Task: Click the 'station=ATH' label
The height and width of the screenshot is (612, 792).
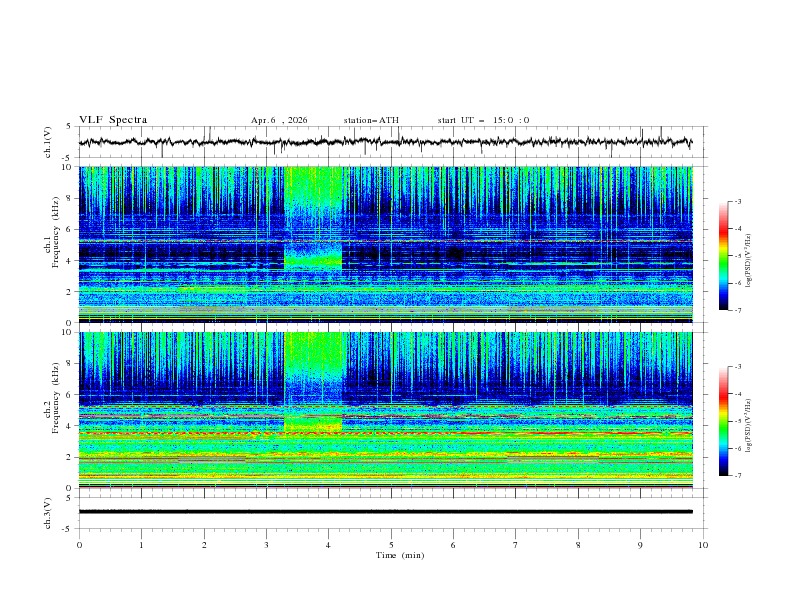Action: click(x=371, y=120)
